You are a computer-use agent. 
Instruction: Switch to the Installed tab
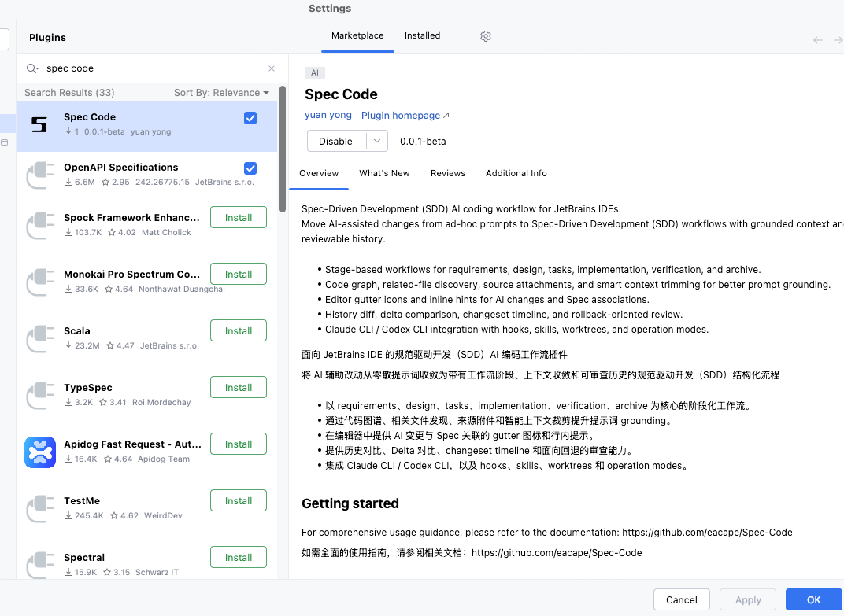coord(422,36)
